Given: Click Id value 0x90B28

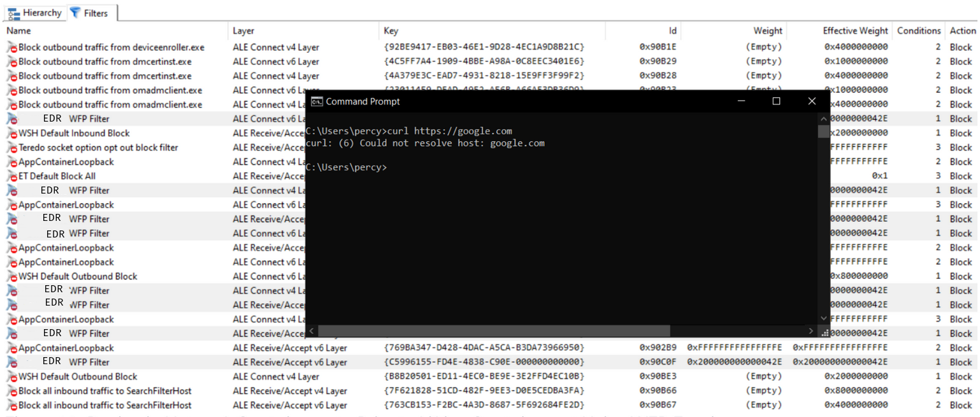Looking at the screenshot, I should pyautogui.click(x=658, y=76).
